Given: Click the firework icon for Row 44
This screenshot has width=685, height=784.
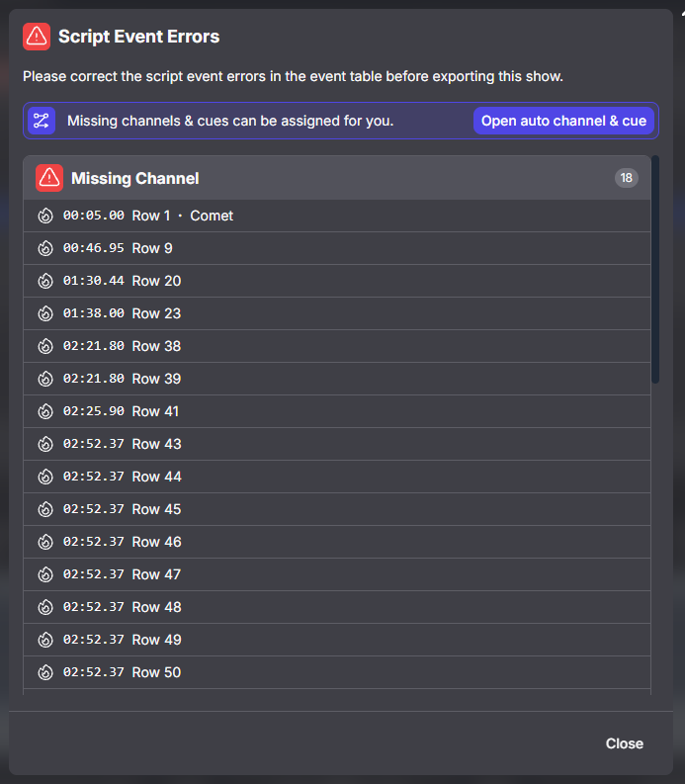Looking at the screenshot, I should tap(45, 477).
